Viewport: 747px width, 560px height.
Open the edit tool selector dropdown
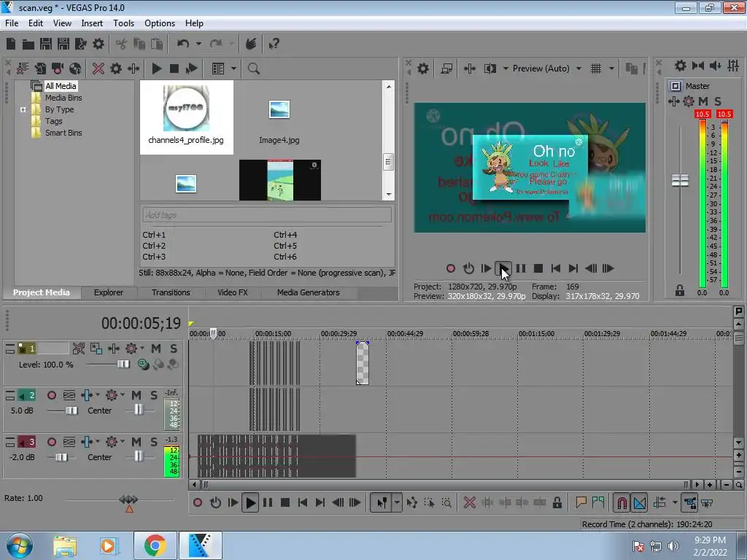397,502
